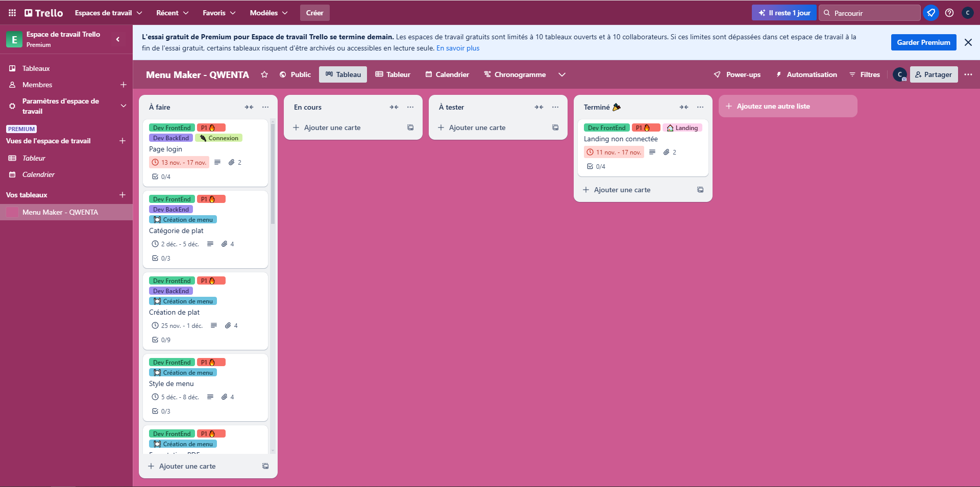The width and height of the screenshot is (980, 487).
Task: Click the Garder Premium button
Action: coord(923,42)
